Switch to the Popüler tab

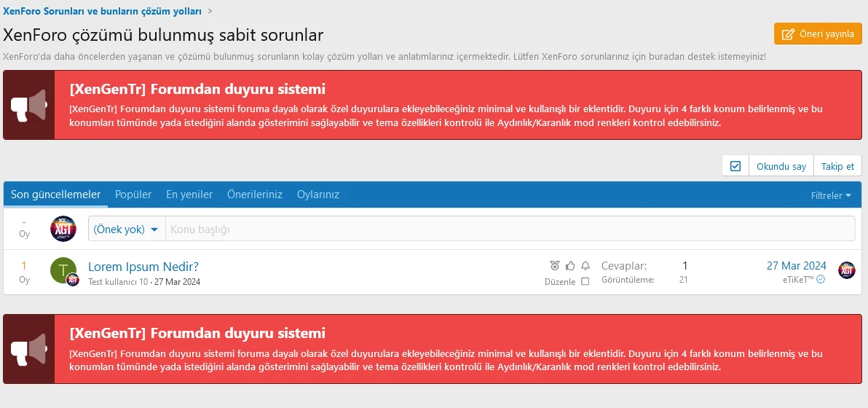[x=133, y=195]
